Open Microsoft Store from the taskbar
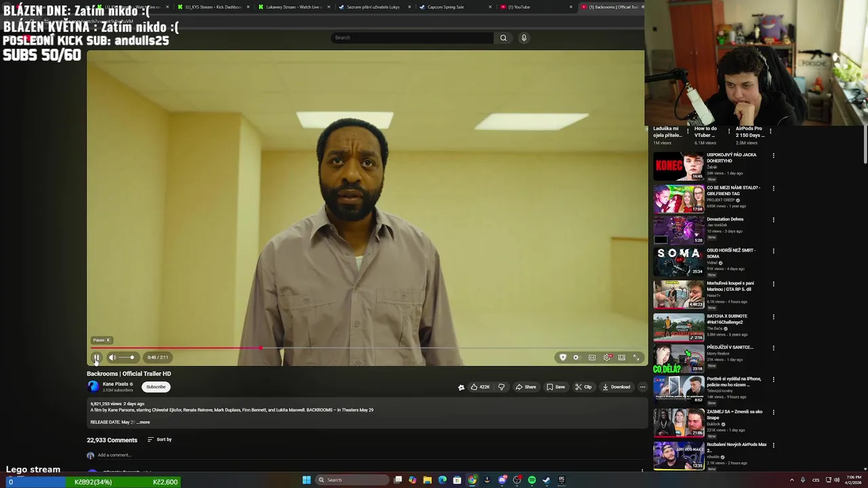This screenshot has width=868, height=488. pos(457,480)
